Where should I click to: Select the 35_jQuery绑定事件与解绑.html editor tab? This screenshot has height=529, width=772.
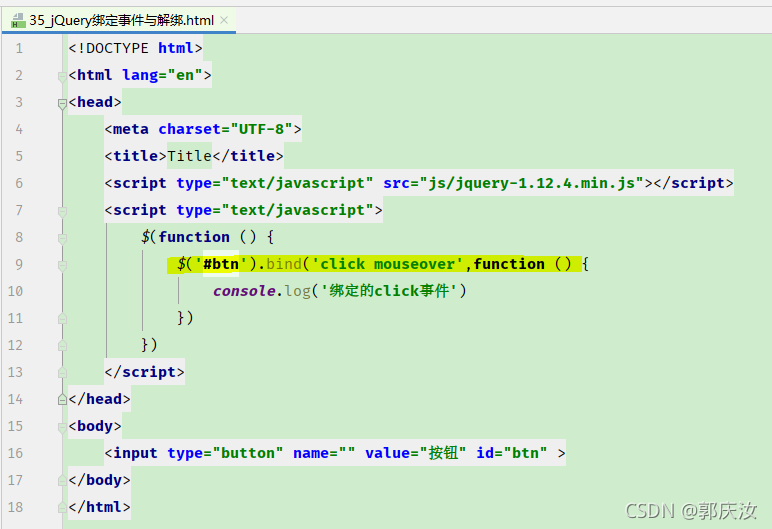click(x=119, y=20)
